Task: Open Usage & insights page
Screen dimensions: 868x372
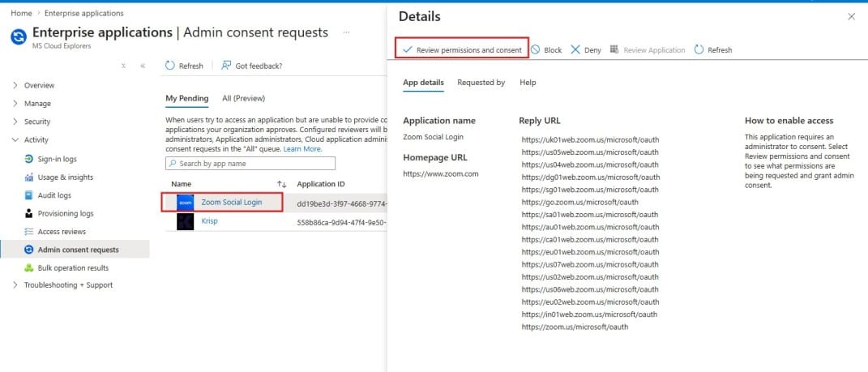Action: 66,177
